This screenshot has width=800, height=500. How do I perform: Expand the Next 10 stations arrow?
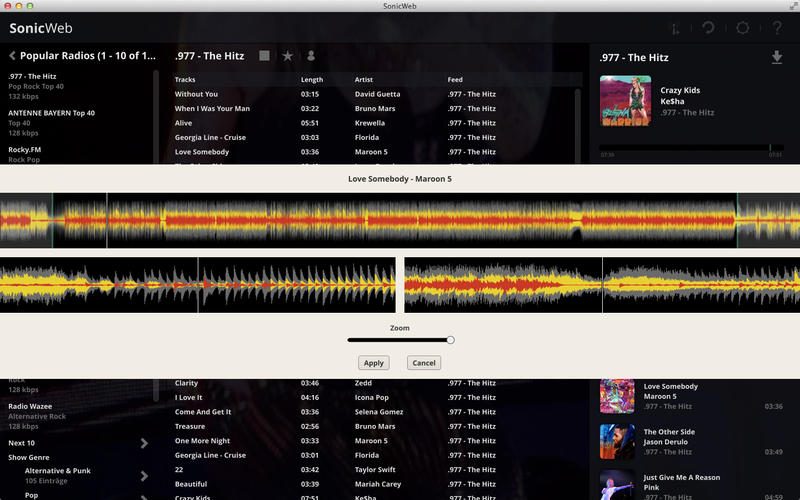144,443
